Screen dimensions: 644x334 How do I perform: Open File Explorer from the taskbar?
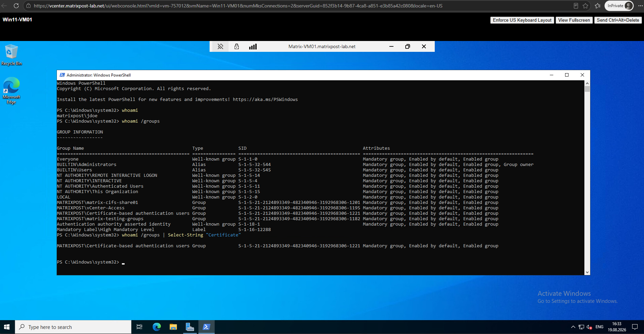click(173, 327)
